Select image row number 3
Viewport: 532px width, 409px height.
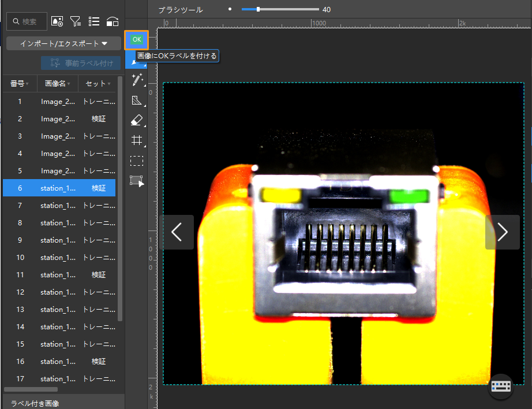tap(59, 136)
